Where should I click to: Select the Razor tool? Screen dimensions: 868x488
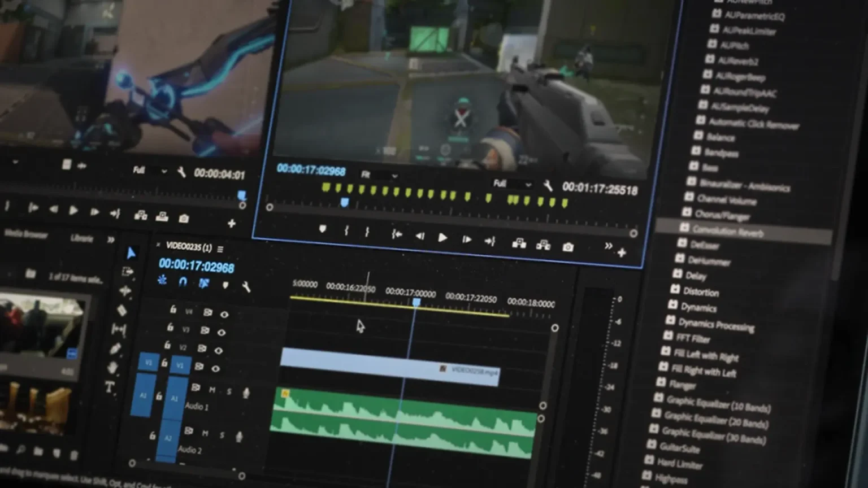[121, 310]
